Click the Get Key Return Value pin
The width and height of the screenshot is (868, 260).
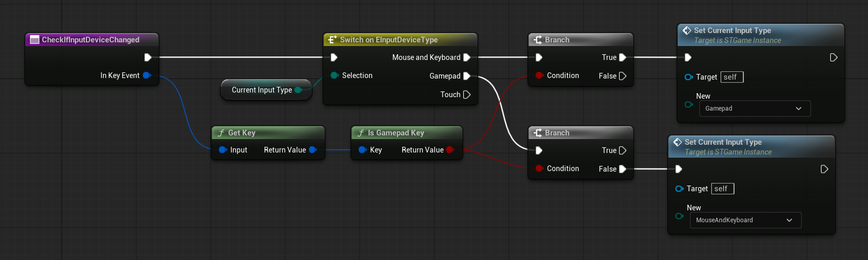click(313, 150)
